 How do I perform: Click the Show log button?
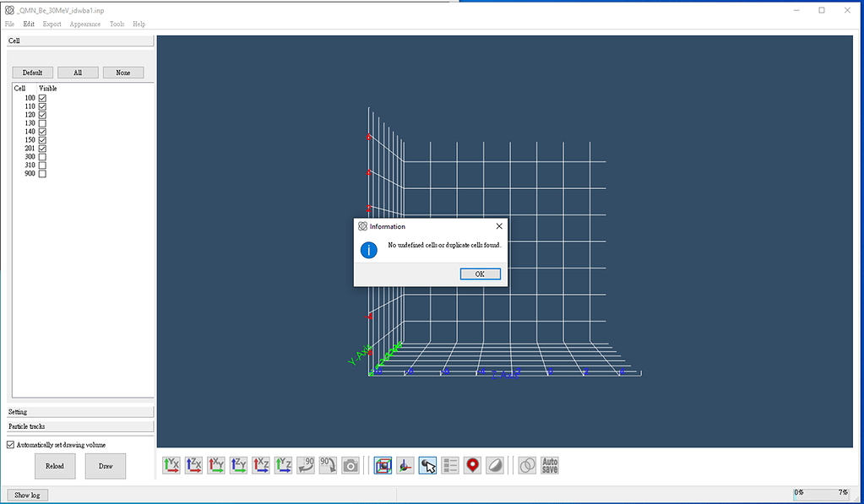point(28,496)
